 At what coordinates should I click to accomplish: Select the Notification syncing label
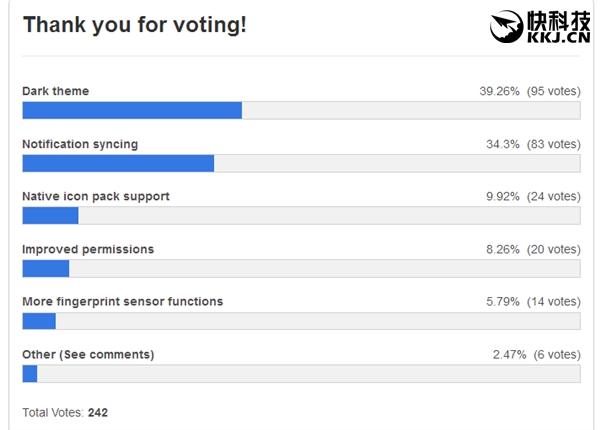point(80,144)
